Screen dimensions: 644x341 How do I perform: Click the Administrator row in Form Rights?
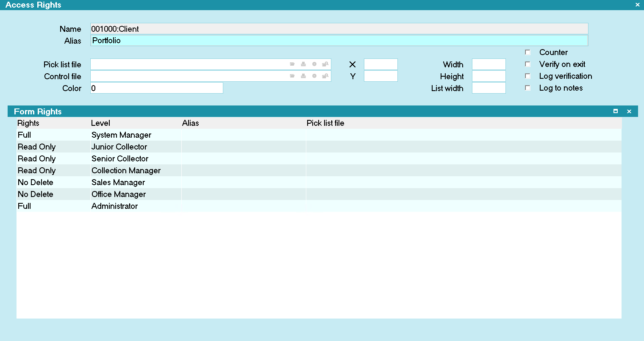coord(114,206)
